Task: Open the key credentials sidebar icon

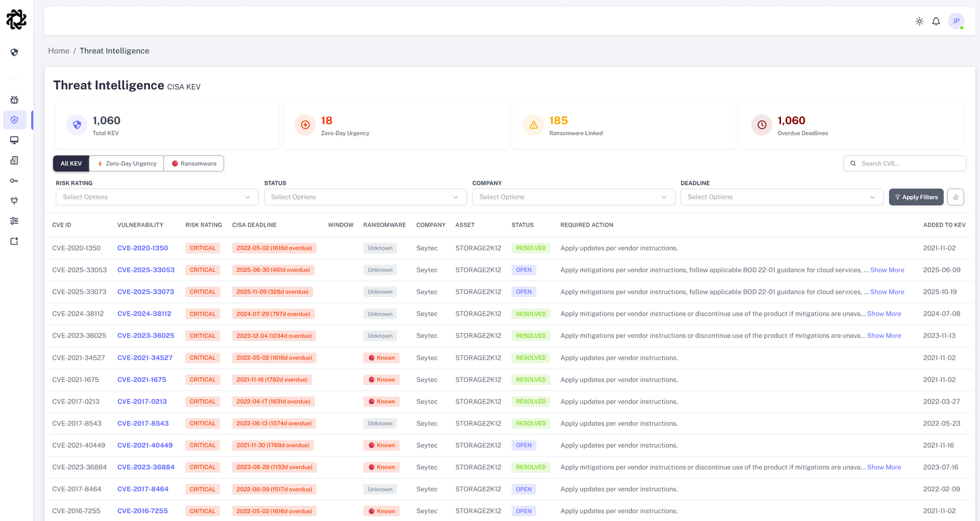Action: tap(14, 181)
